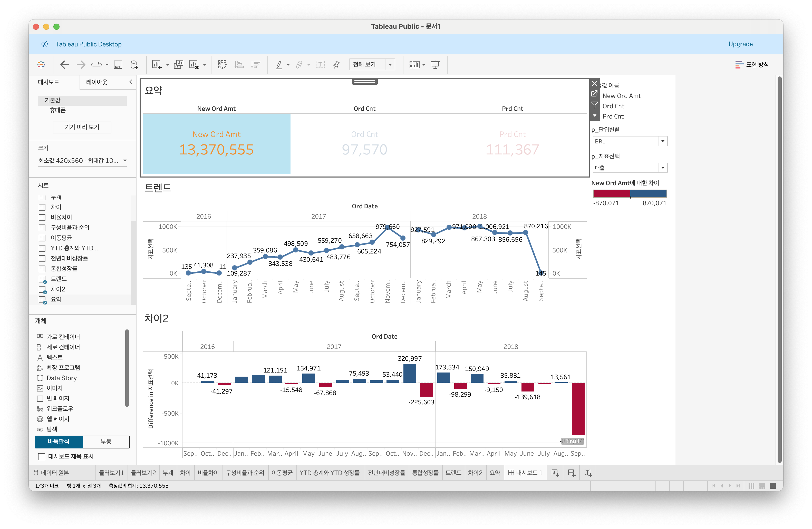
Task: Open the 이동평균 sheet tab
Action: (x=282, y=473)
